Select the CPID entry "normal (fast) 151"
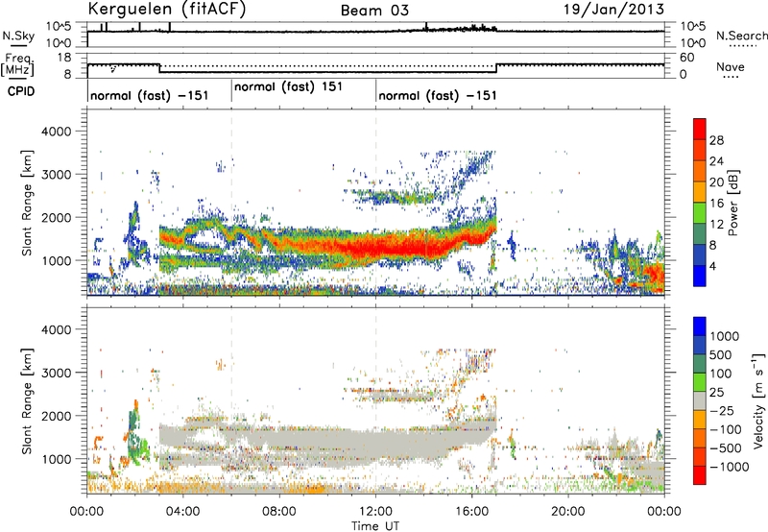This screenshot has height=532, width=768. pos(288,86)
